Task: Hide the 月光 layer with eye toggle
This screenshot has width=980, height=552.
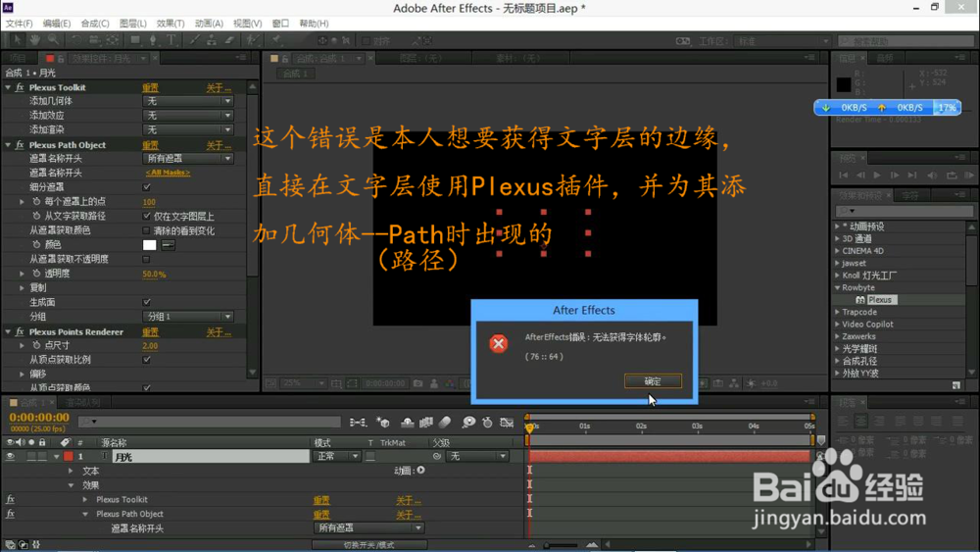Action: click(10, 457)
